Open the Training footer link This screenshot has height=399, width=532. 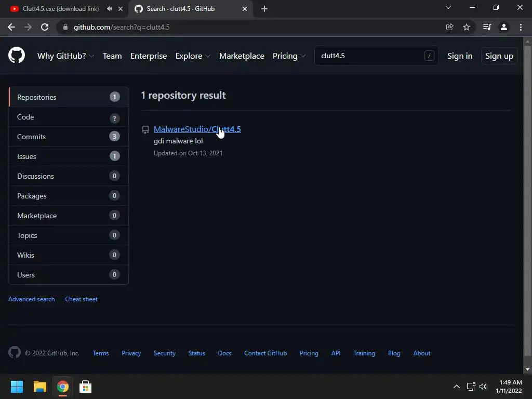tap(364, 353)
